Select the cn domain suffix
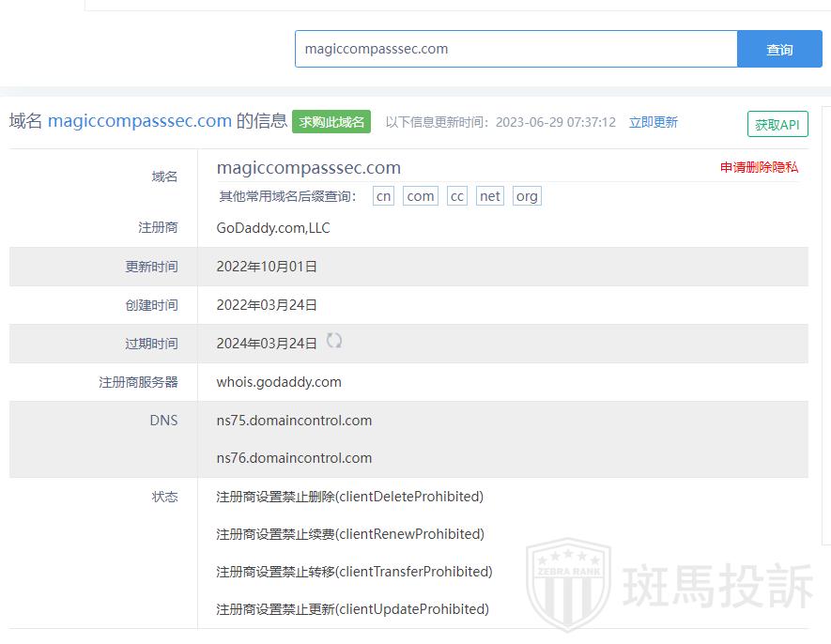The height and width of the screenshot is (644, 831). [383, 196]
